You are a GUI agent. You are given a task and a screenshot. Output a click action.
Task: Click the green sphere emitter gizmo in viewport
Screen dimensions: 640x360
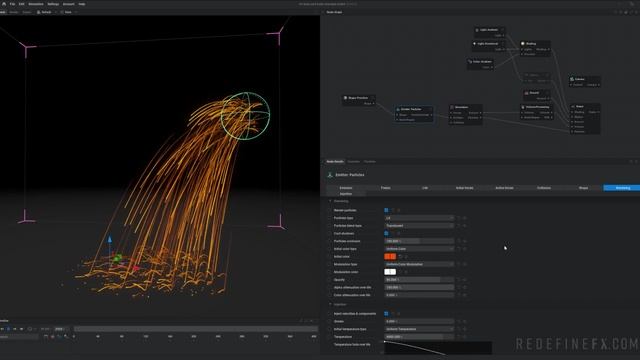click(x=245, y=116)
